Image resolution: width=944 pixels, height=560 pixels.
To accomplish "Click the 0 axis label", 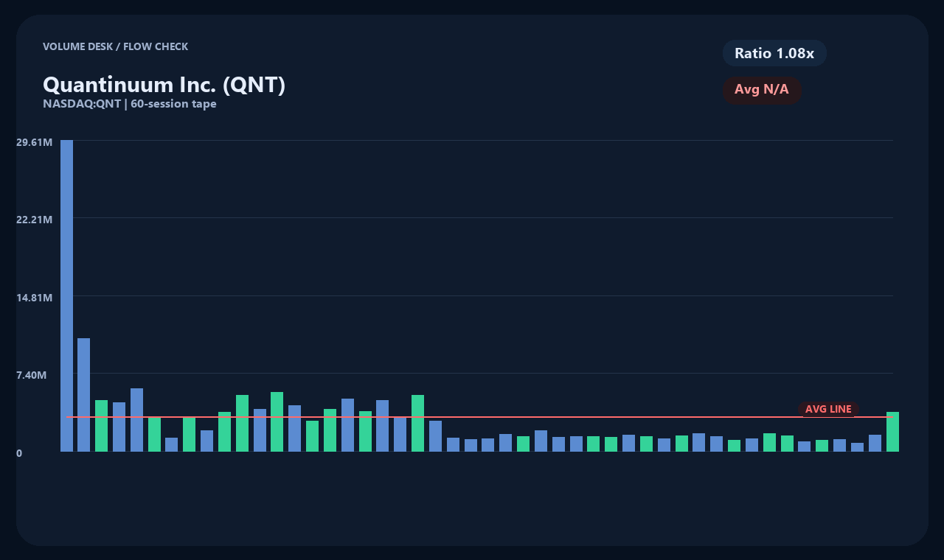I will 19,453.
